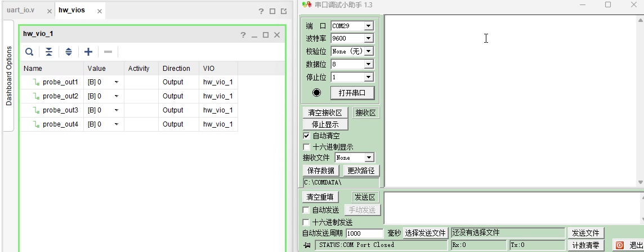This screenshot has width=644, height=252.
Task: Enable the 十六进制显示 checkbox
Action: coord(306,147)
